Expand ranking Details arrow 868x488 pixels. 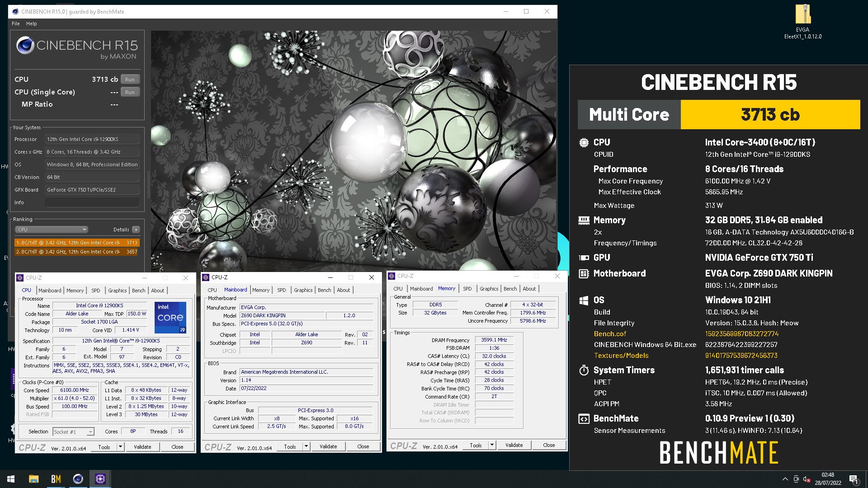tap(136, 230)
